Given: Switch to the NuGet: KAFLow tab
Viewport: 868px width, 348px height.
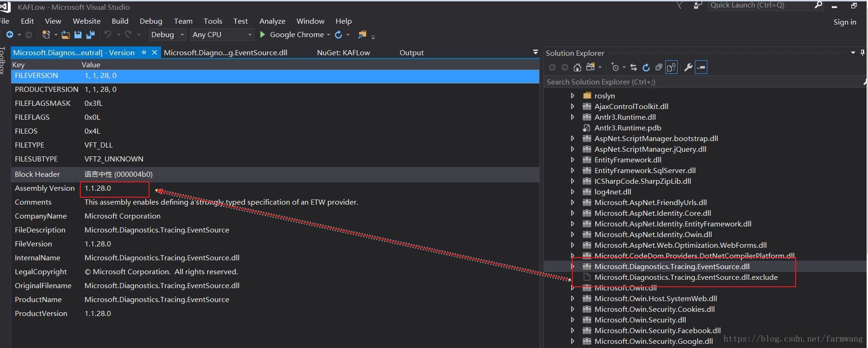Looking at the screenshot, I should tap(343, 52).
